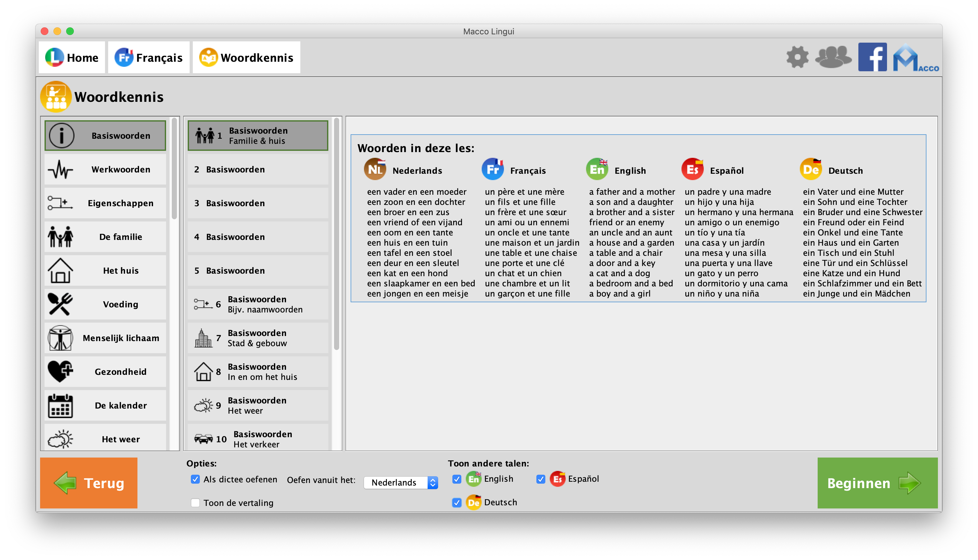The image size is (978, 560).
Task: Open the Oefen vanuit het dropdown
Action: point(401,482)
